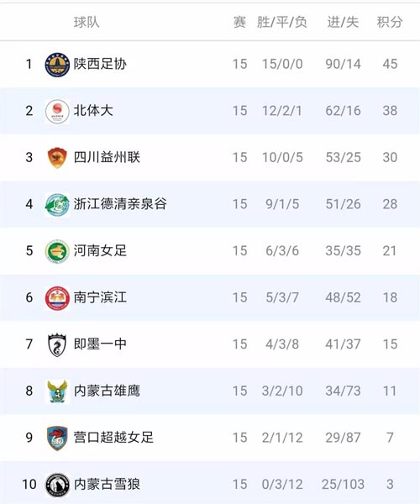Select the 胜/平/负 column header
The image size is (420, 504).
pos(282,22)
